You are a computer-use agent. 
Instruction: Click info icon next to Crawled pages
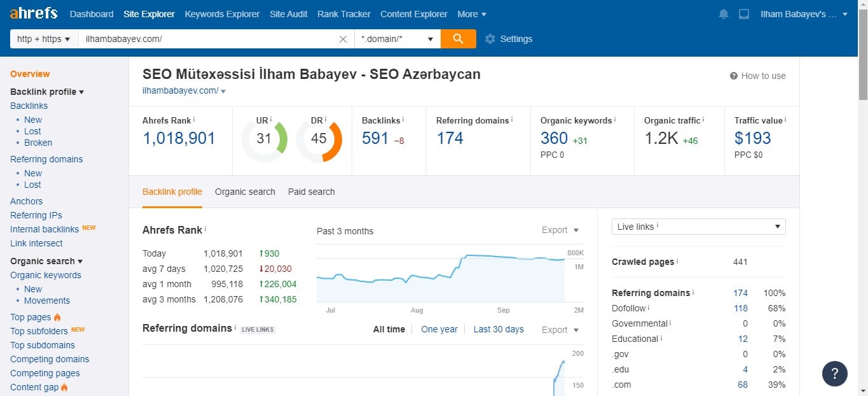pos(677,261)
